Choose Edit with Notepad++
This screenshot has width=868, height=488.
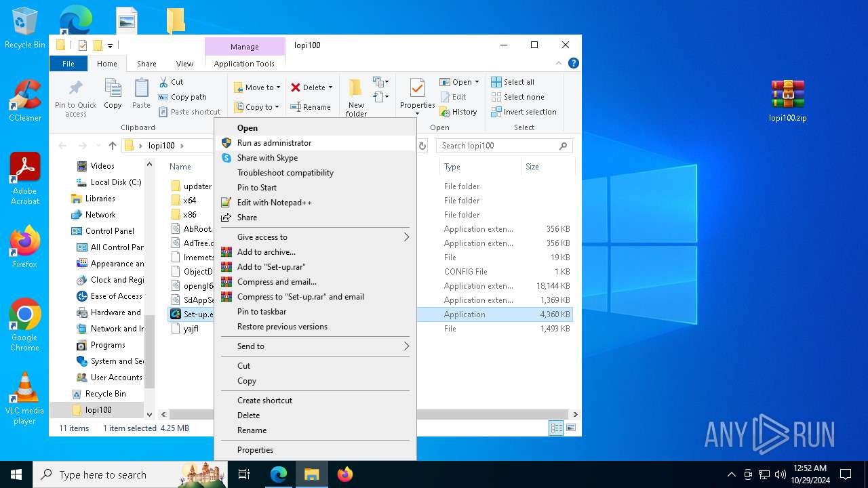pos(315,203)
